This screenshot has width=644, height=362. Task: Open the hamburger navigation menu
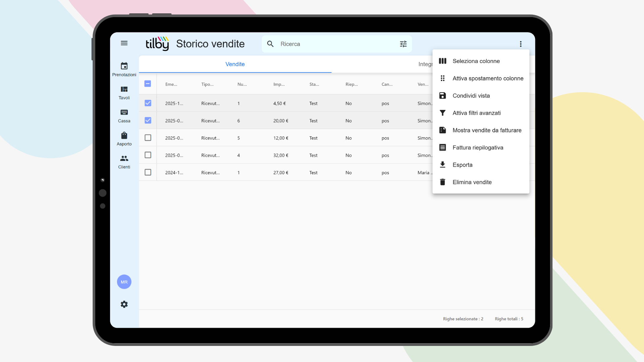(x=124, y=43)
